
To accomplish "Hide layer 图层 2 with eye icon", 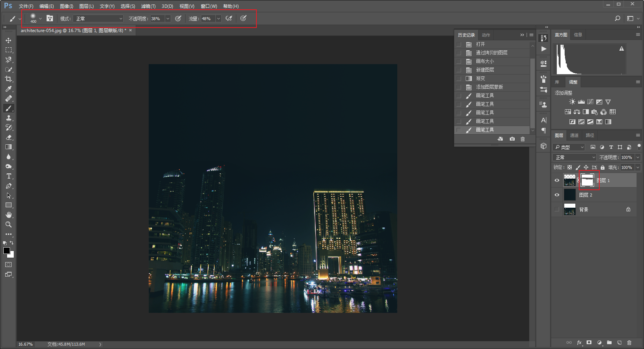I will (x=557, y=195).
